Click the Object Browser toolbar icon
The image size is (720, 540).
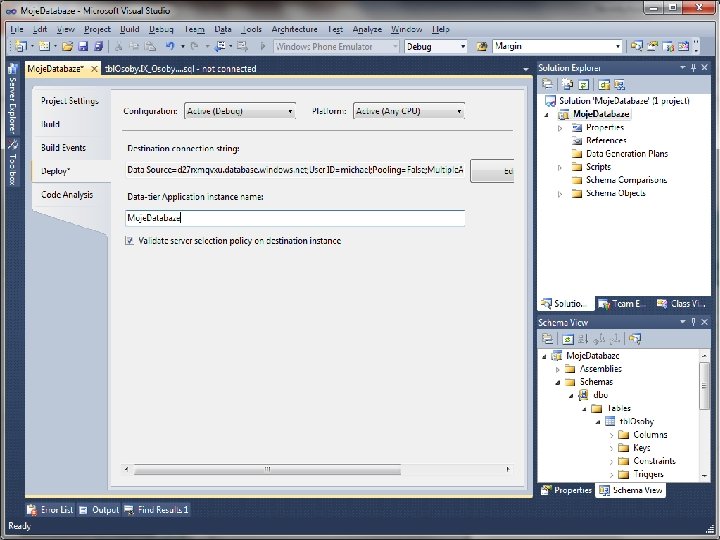click(x=668, y=46)
